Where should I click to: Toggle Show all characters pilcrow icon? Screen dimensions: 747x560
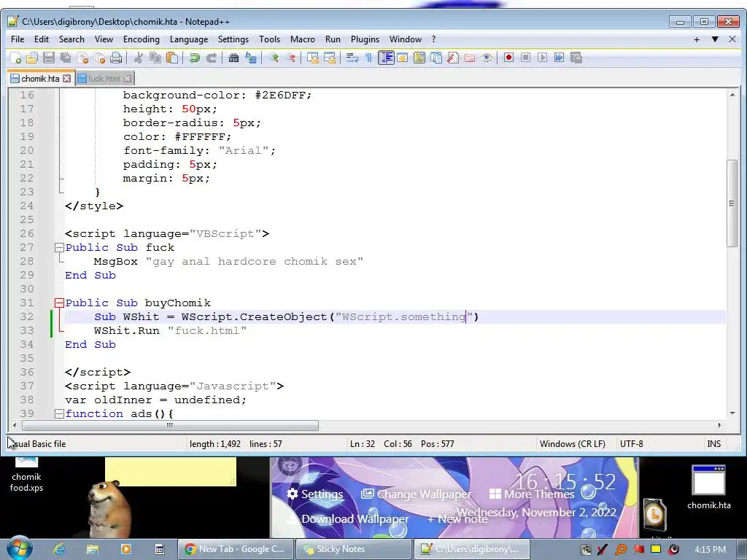pos(368,58)
